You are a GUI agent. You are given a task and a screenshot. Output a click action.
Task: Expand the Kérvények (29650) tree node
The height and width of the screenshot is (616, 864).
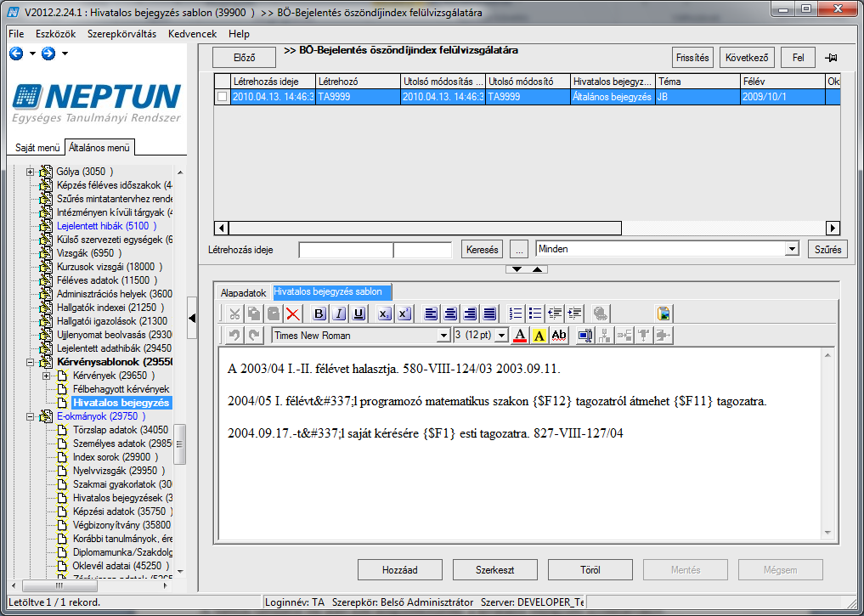pos(46,376)
